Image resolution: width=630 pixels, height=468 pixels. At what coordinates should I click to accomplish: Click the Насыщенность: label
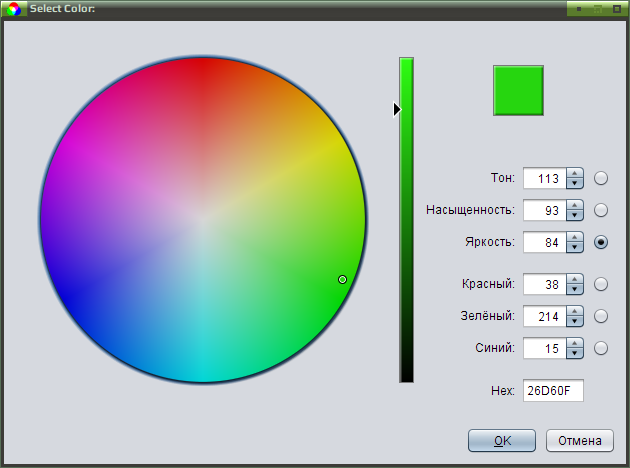[x=470, y=210]
